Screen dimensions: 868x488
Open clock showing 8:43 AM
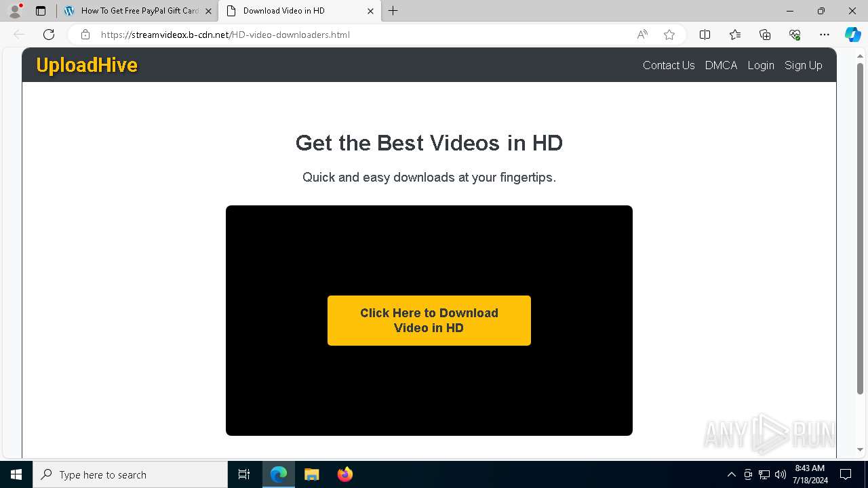[810, 474]
